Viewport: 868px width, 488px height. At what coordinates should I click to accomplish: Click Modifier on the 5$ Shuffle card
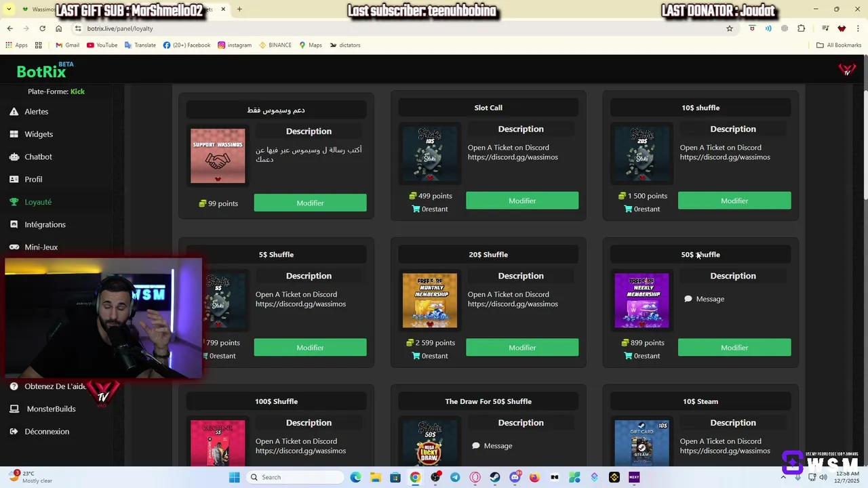coord(310,348)
